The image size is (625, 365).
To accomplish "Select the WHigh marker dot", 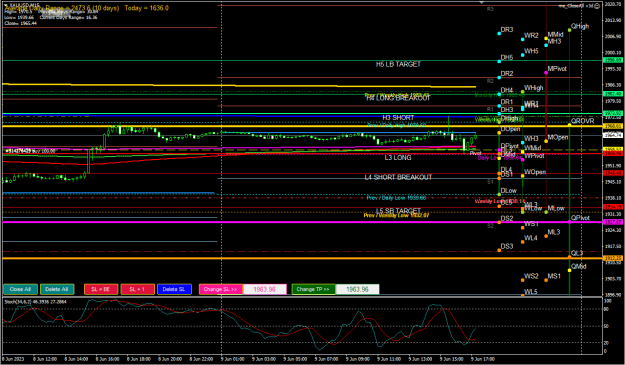I will coord(523,92).
